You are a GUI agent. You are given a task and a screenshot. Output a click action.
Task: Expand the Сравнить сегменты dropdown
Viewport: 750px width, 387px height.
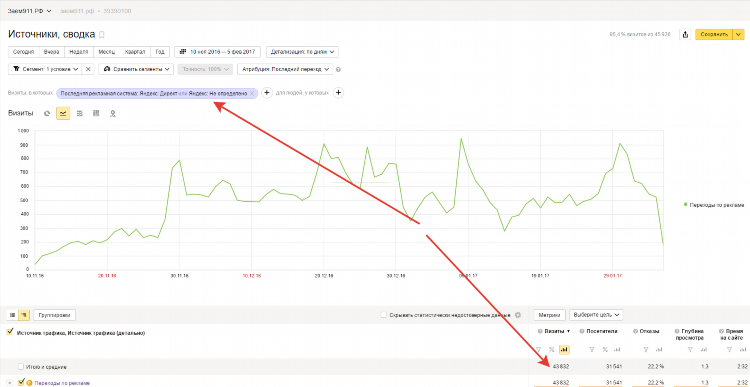[x=136, y=69]
